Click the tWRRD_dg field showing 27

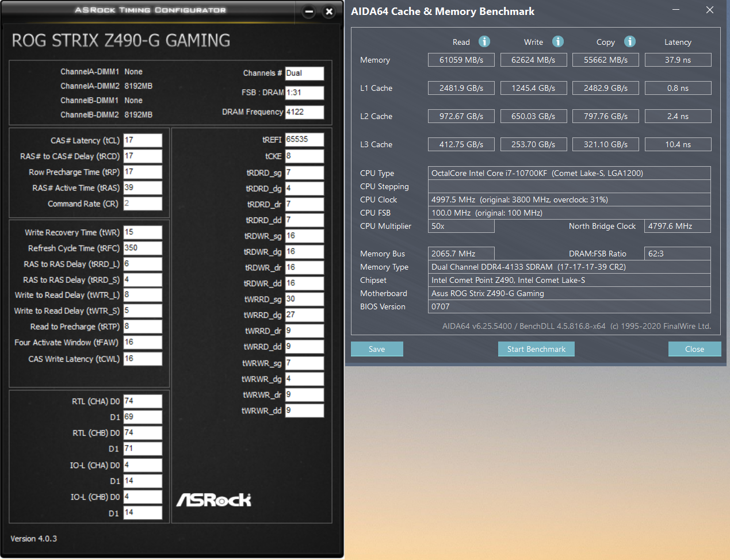304,315
